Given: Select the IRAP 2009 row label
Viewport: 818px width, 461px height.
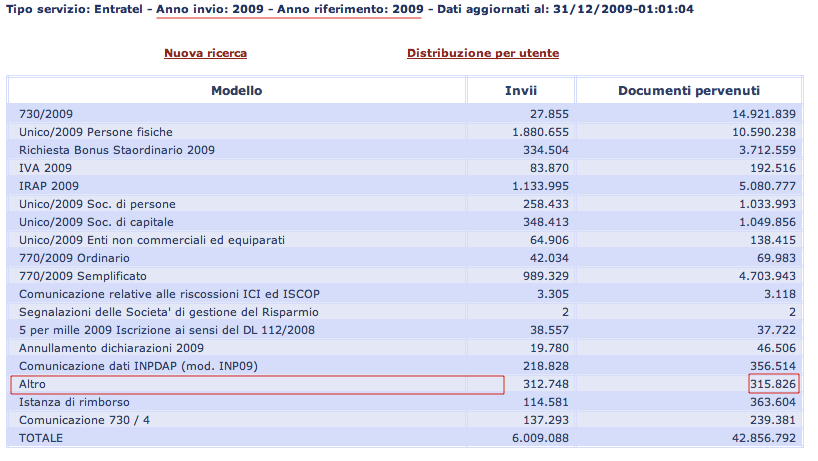Looking at the screenshot, I should click(x=49, y=186).
